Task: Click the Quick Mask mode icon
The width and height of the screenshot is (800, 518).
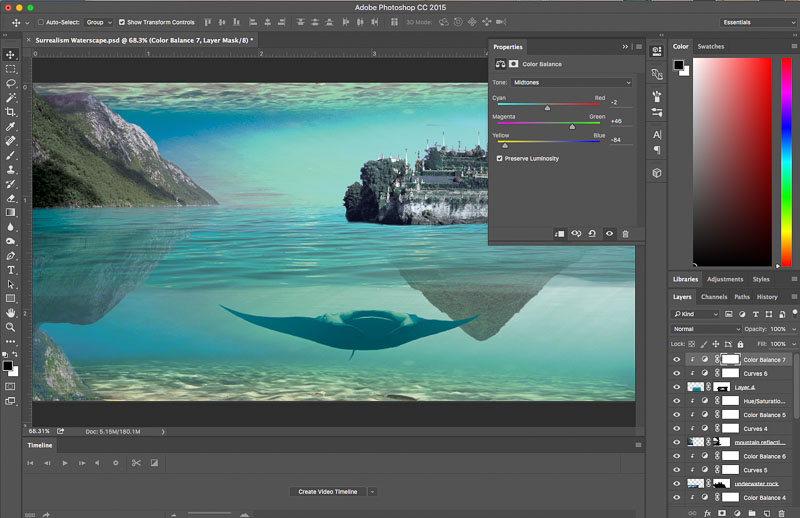Action: (10, 386)
